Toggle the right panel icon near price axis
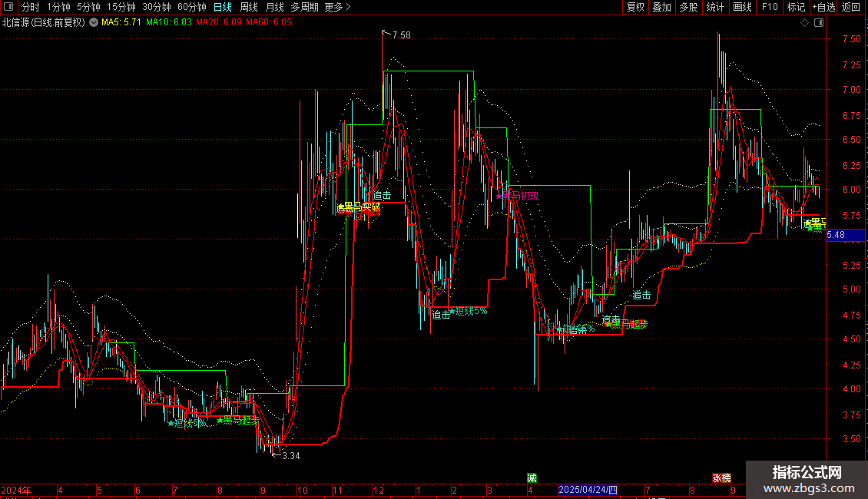The width and height of the screenshot is (868, 499). (819, 23)
